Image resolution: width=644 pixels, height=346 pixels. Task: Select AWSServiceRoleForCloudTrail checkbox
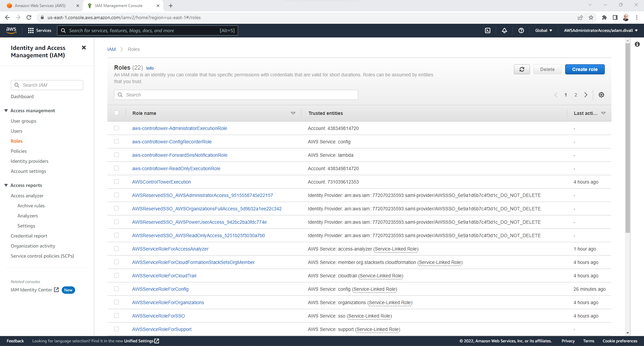click(116, 275)
